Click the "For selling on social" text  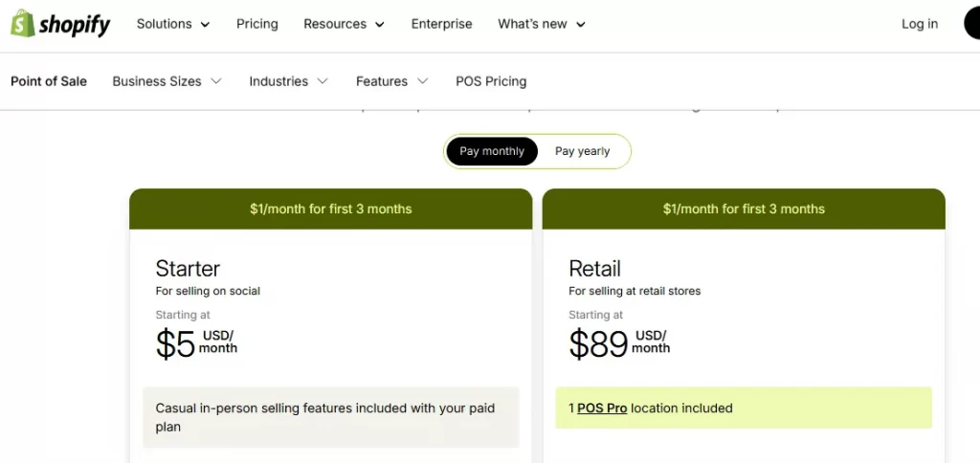(x=208, y=291)
